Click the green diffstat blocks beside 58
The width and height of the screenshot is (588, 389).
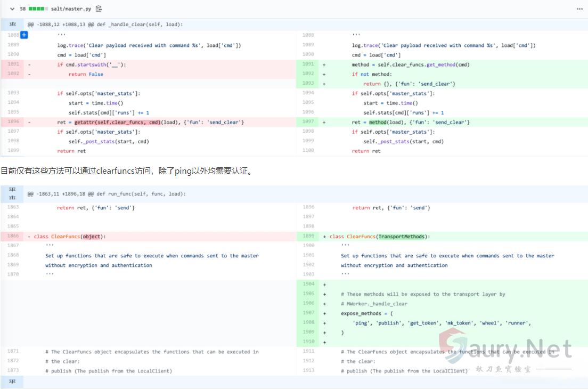(39, 9)
